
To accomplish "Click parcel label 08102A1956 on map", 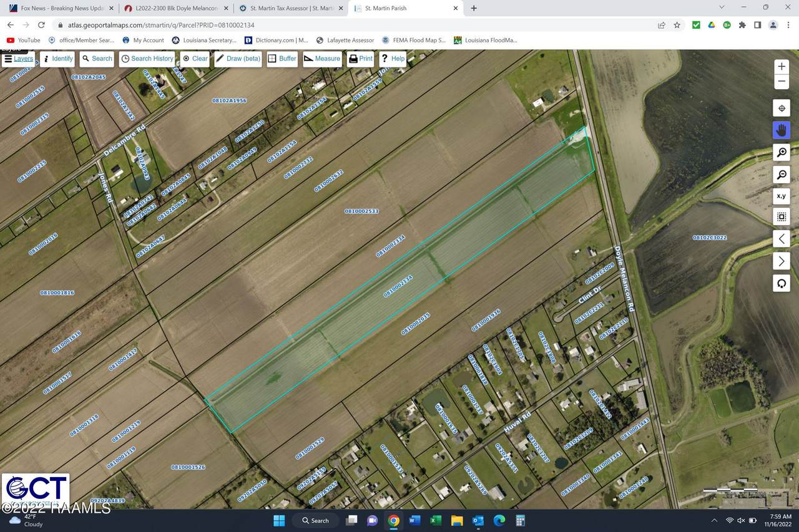I will coord(229,100).
